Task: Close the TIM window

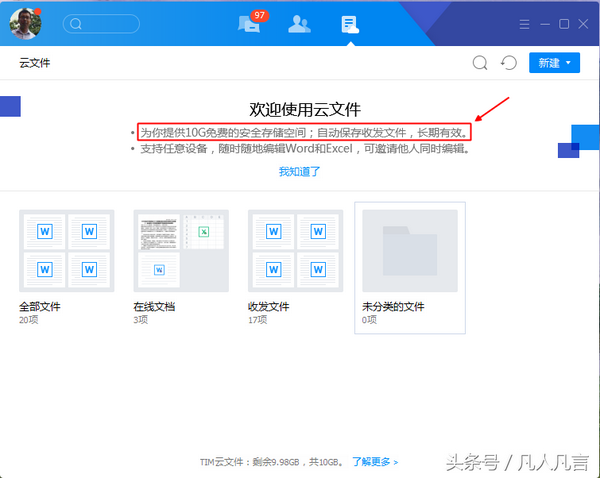Action: tap(583, 24)
